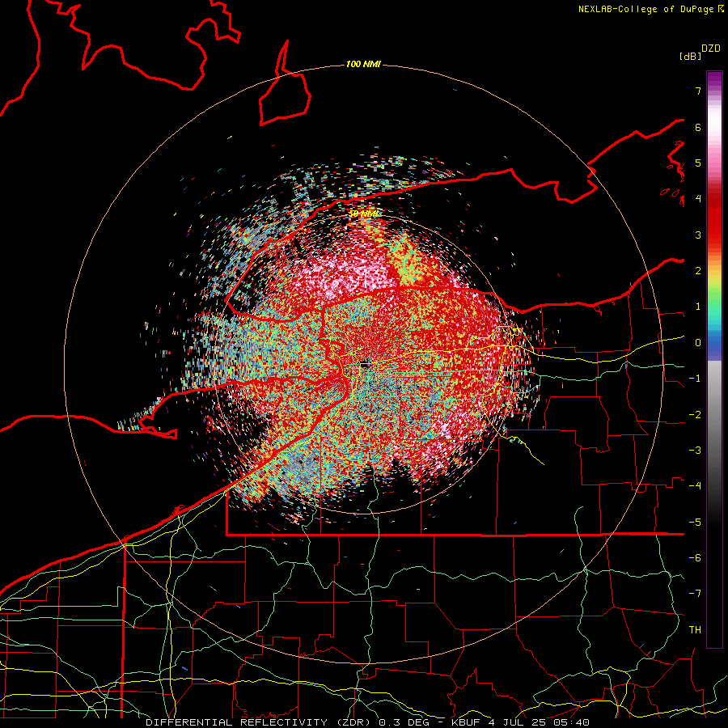Click the 2 dB value on the color scale

point(698,271)
